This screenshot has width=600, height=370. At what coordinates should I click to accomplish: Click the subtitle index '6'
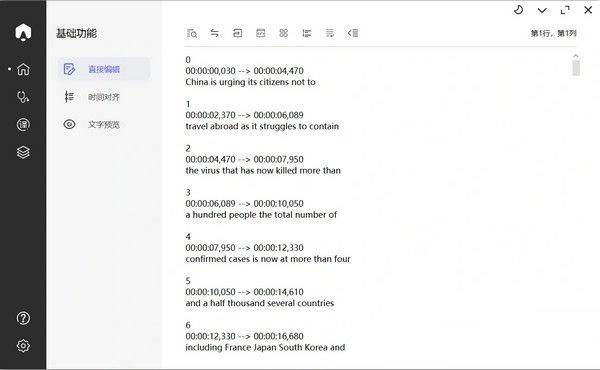click(188, 325)
